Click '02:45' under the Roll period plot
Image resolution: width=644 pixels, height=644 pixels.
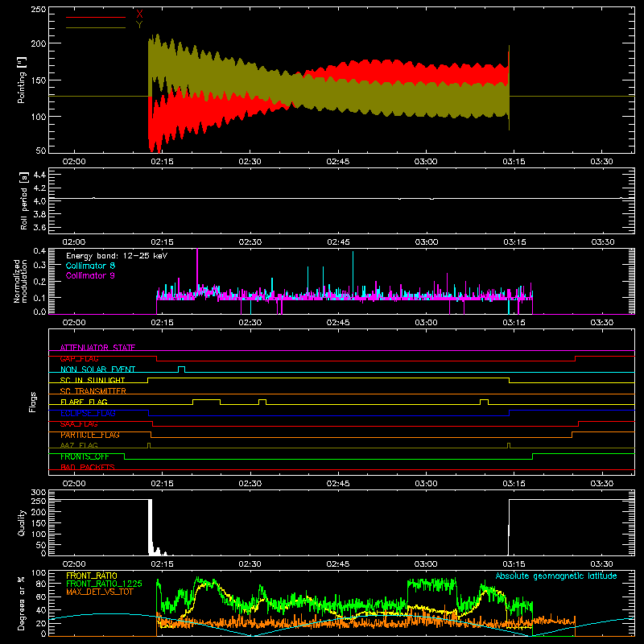tap(338, 242)
